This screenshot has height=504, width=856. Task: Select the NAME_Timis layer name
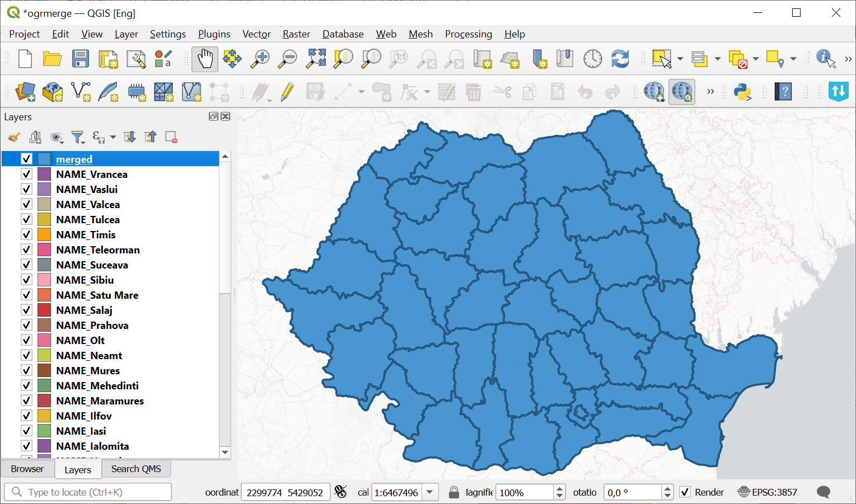86,234
